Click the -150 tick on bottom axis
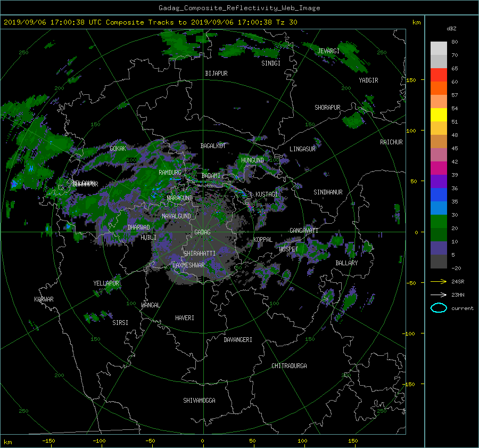Screen dimensions: 479x448 (x=48, y=441)
